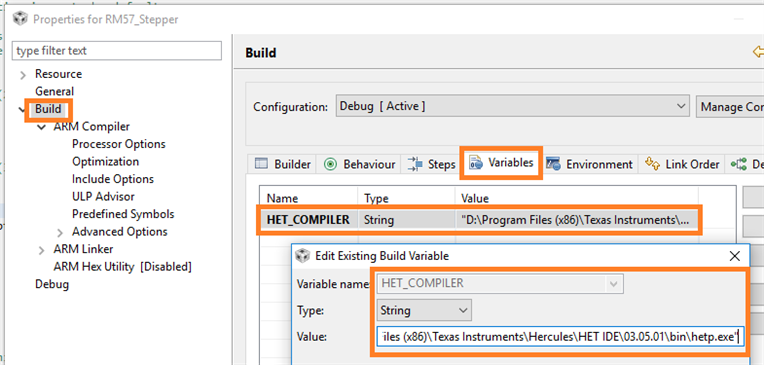Viewport: 764px width, 365px height.
Task: Select Resource in properties tree
Action: click(58, 74)
